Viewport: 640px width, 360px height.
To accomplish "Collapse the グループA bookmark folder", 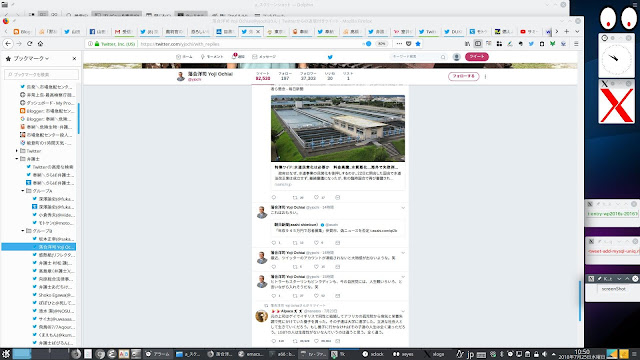I will [x=23, y=191].
